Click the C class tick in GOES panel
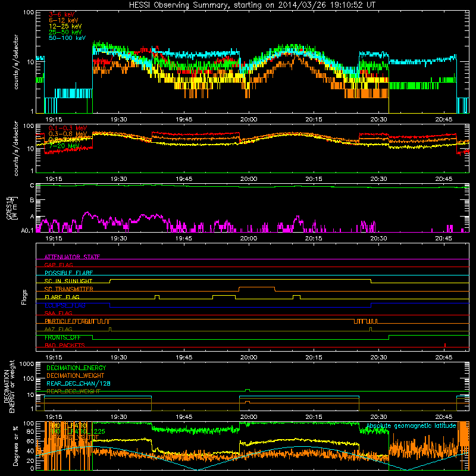The height and width of the screenshot is (476, 476). (32, 186)
